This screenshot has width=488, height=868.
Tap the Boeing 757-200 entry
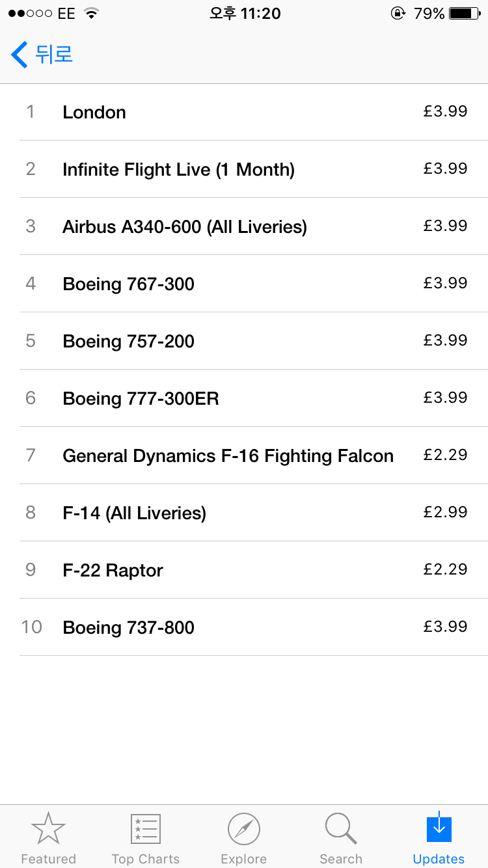click(128, 342)
